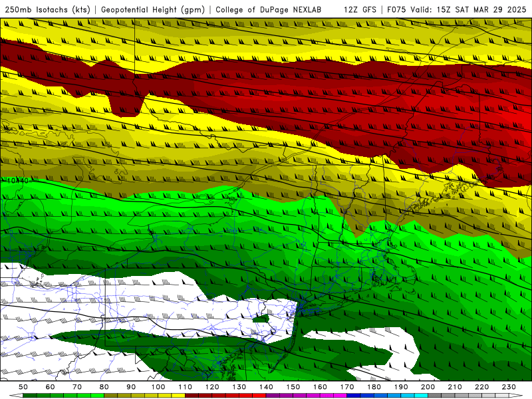
Task: Click the color bar's right arrow end
Action: (x=516, y=396)
